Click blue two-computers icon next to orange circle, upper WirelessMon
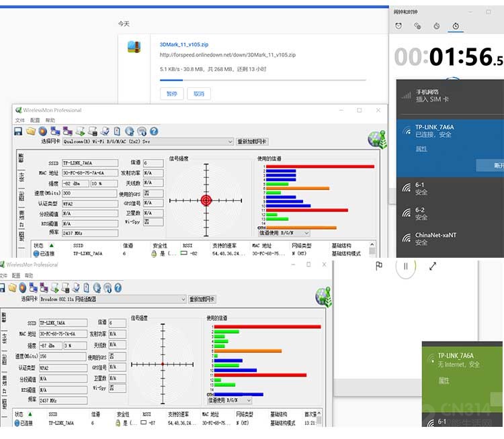Screen dimensions: 504x439 (x=55, y=131)
